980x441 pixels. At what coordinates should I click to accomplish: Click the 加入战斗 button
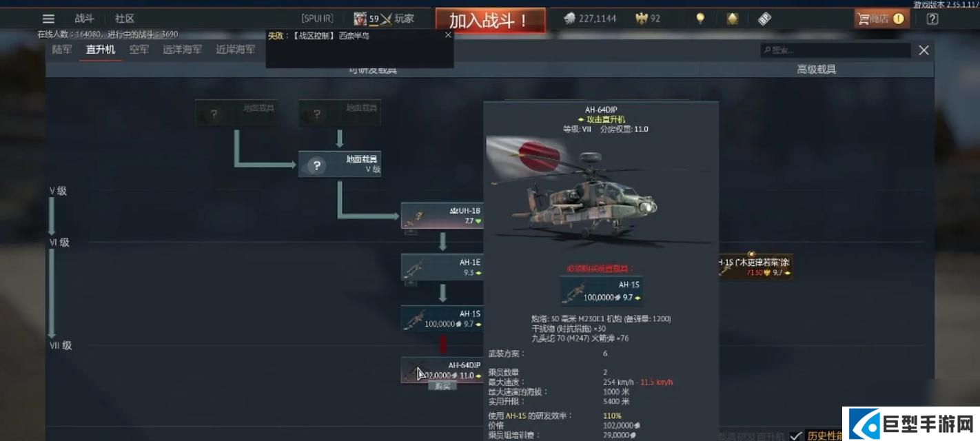point(490,20)
